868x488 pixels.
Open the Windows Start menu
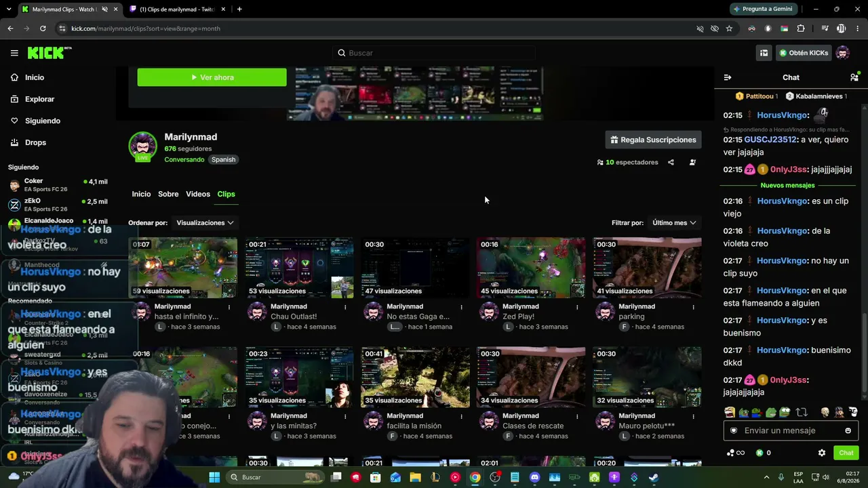pos(214,477)
